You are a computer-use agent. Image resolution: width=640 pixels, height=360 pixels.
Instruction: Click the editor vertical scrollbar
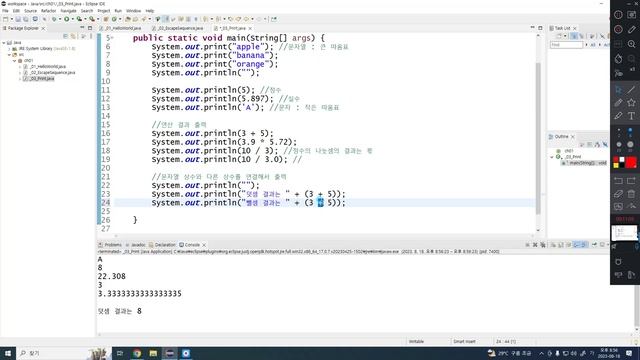pyautogui.click(x=538, y=139)
